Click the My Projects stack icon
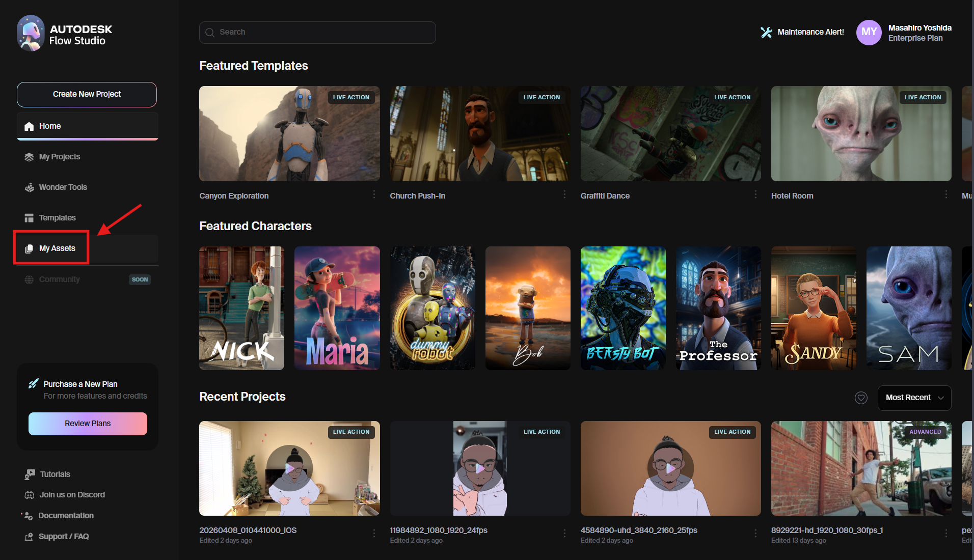The height and width of the screenshot is (560, 974). 29,157
